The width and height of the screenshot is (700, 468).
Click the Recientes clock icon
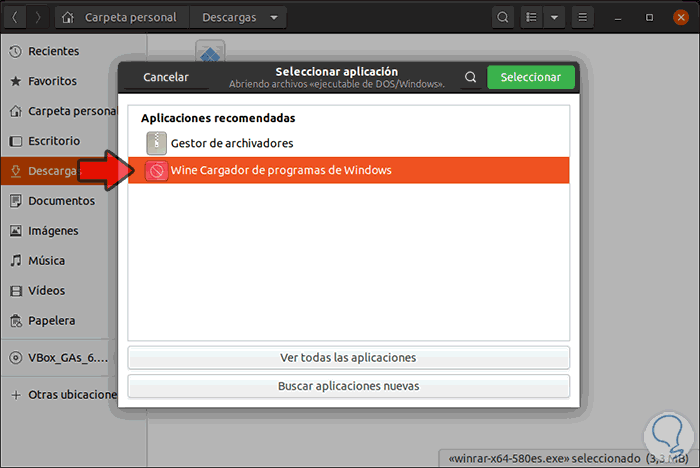click(x=16, y=51)
